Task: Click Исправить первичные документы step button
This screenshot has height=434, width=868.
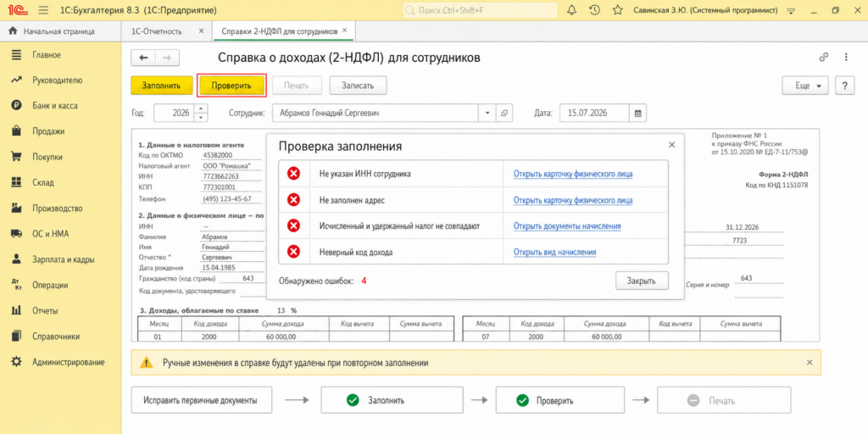Action: (202, 400)
